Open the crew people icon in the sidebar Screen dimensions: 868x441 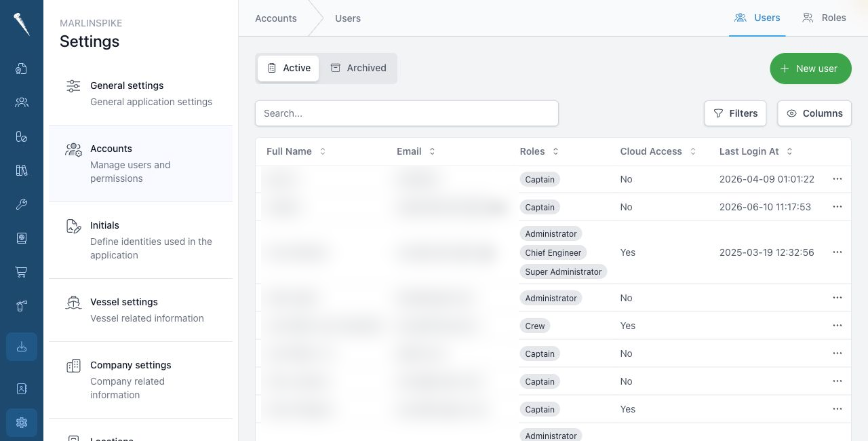point(22,102)
